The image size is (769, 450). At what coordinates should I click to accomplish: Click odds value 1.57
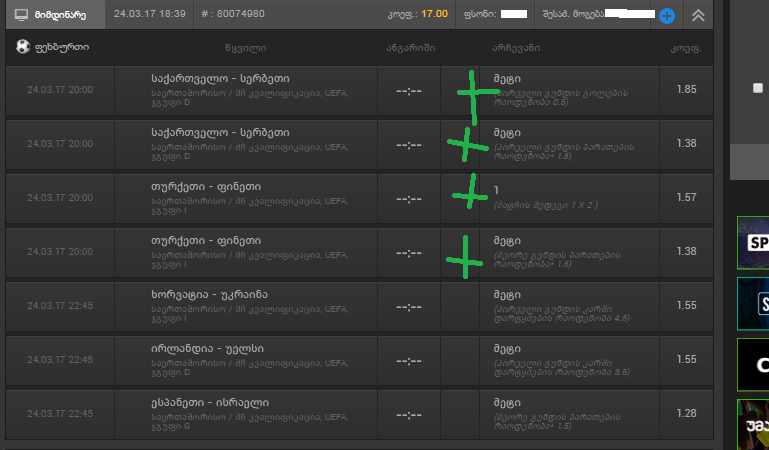(x=686, y=197)
